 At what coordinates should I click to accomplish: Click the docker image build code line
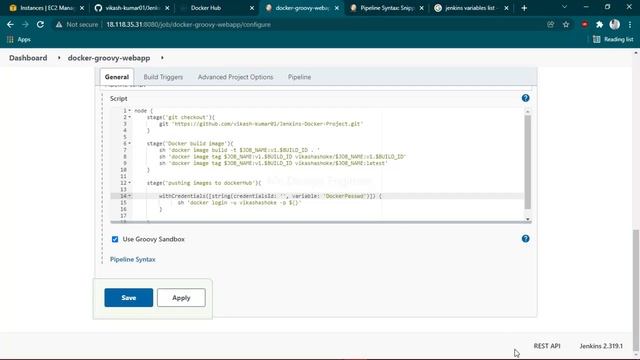(x=239, y=150)
